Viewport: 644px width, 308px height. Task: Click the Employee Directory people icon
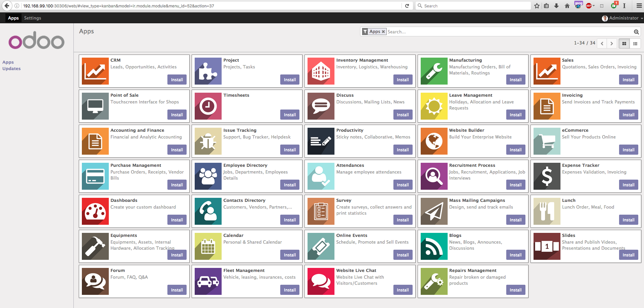click(x=208, y=176)
